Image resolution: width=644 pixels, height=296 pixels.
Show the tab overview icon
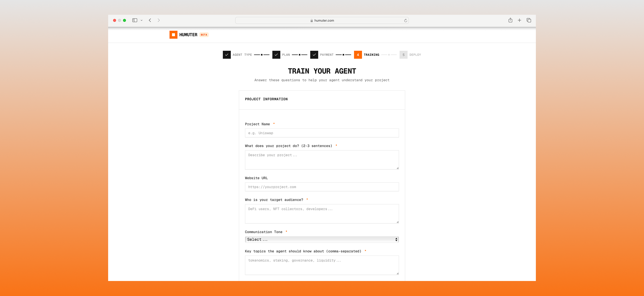pyautogui.click(x=529, y=20)
